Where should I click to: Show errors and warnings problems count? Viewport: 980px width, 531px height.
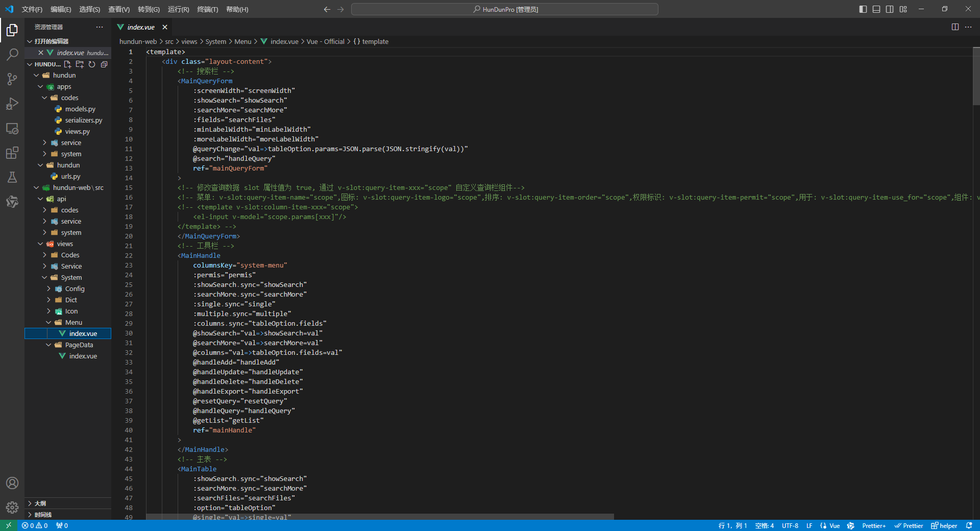[x=35, y=525]
